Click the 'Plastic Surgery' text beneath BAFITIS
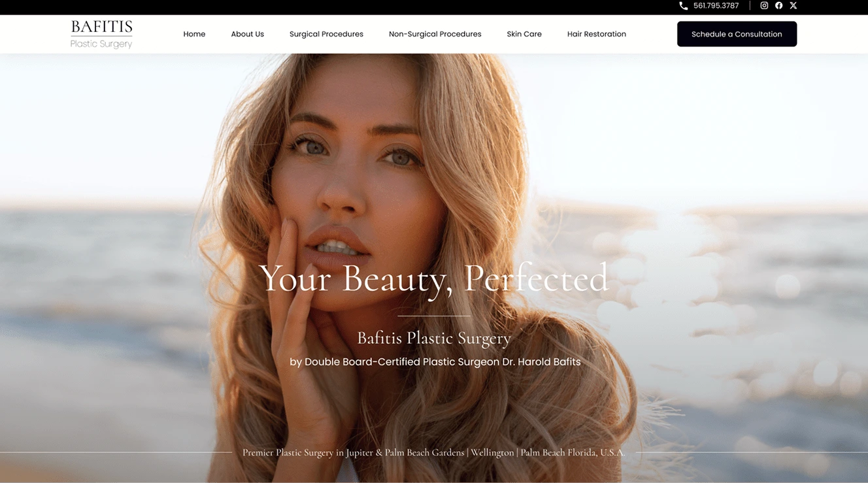 coord(101,44)
